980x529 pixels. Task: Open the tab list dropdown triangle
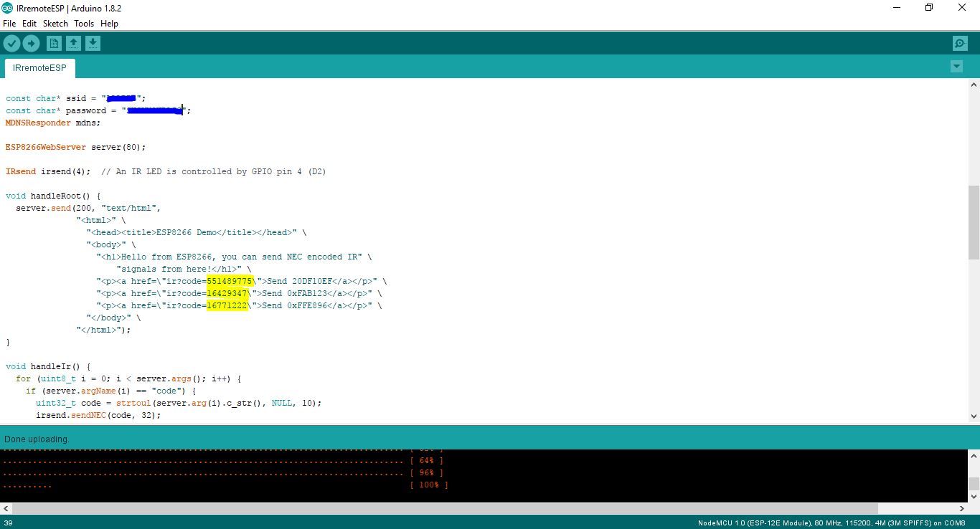tap(956, 66)
